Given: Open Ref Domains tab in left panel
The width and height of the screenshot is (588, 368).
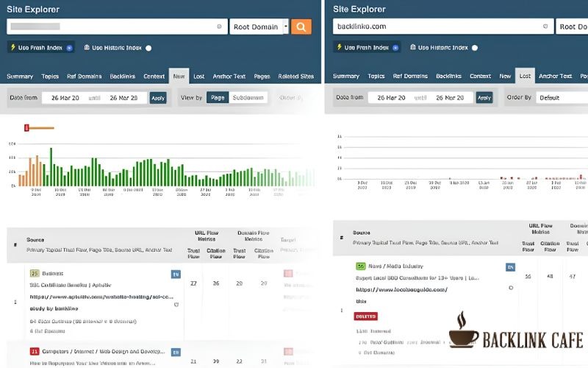Looking at the screenshot, I should (x=84, y=77).
